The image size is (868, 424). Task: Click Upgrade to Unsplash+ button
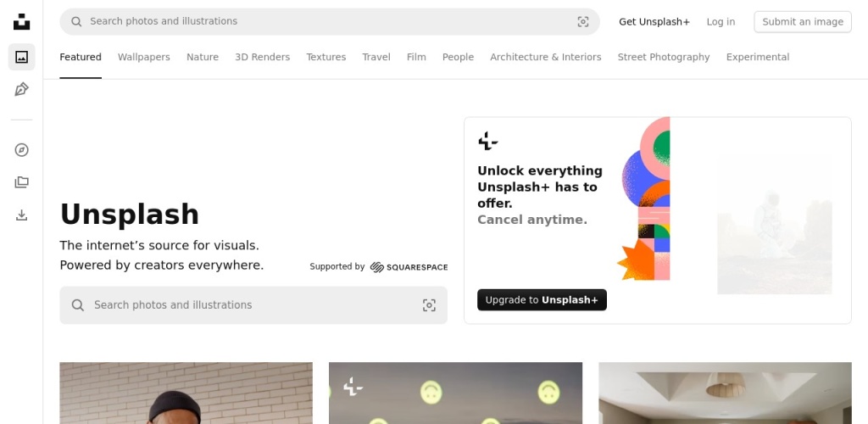542,300
